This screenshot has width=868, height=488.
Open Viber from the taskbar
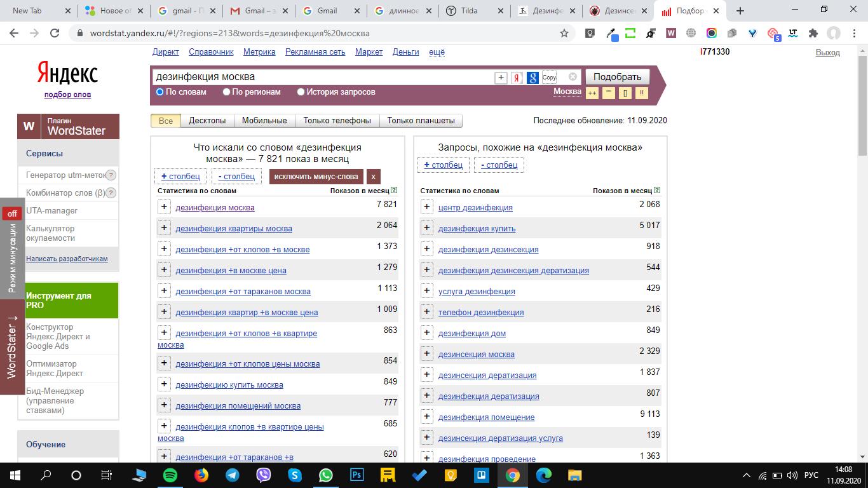(x=263, y=475)
